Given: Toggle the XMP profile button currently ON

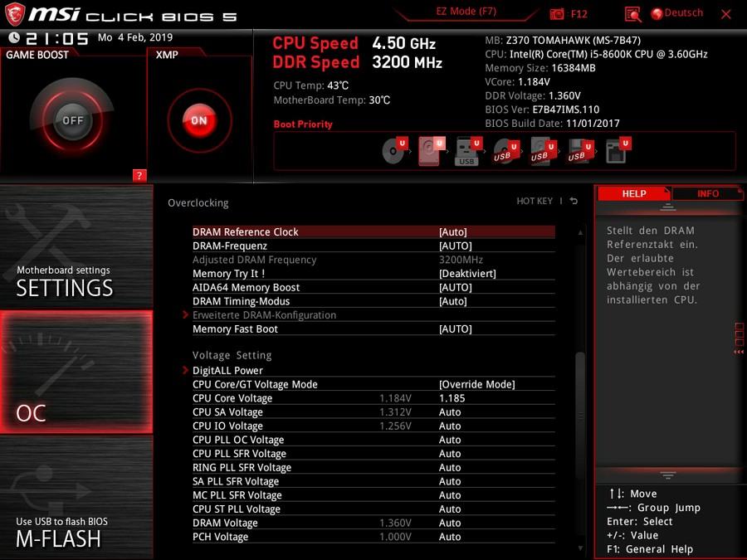Looking at the screenshot, I should pos(199,120).
